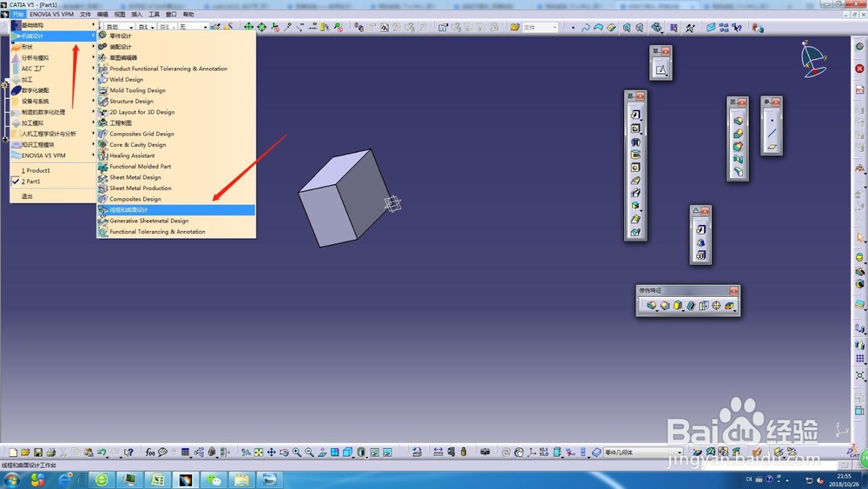Click 退出 to exit CATIA
This screenshot has height=489, width=868.
pos(53,196)
